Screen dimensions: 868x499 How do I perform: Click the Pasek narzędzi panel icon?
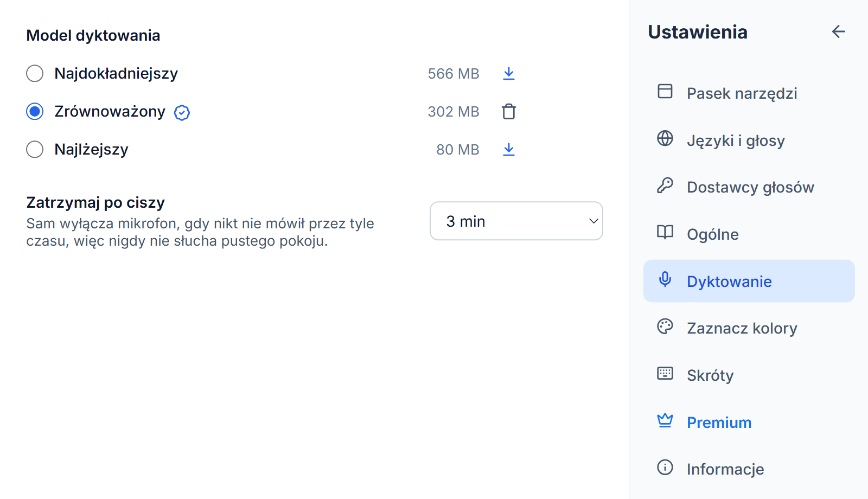(x=665, y=91)
